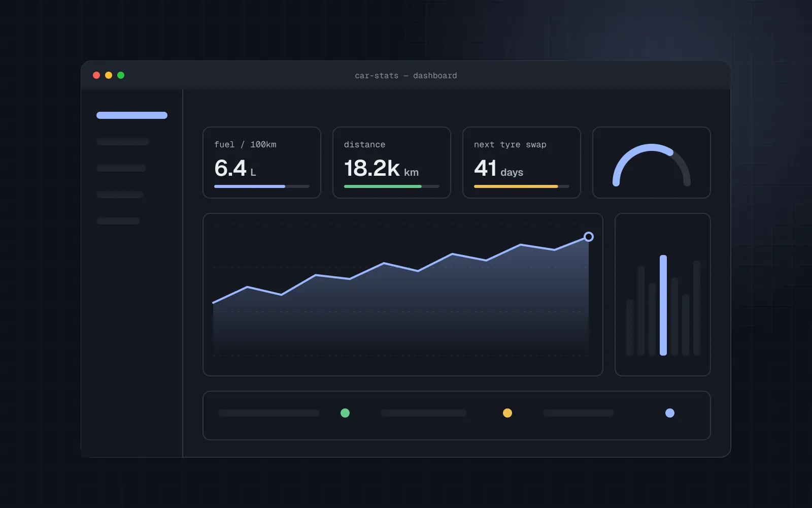Select the highlighted blue bar in bar chart

tap(663, 305)
